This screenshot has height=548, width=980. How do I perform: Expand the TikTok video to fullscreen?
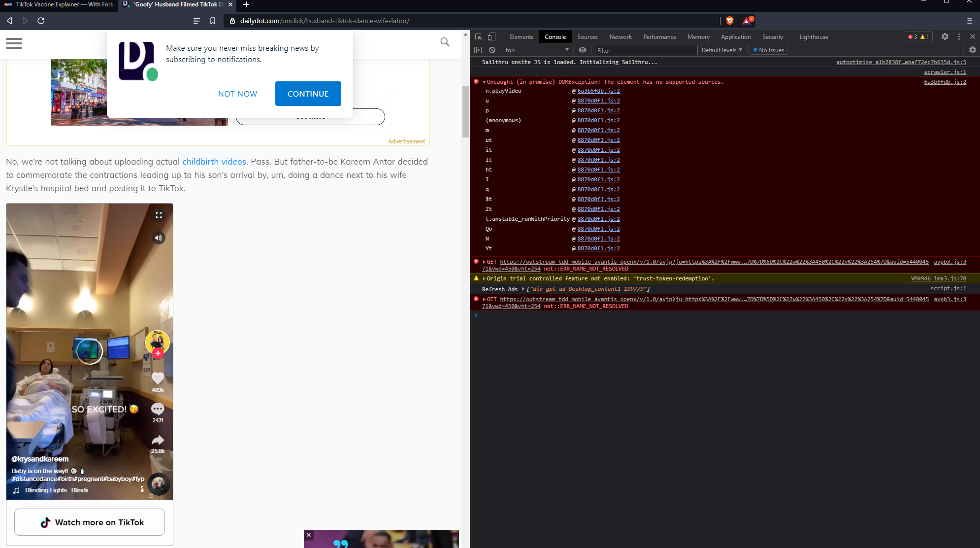click(158, 215)
